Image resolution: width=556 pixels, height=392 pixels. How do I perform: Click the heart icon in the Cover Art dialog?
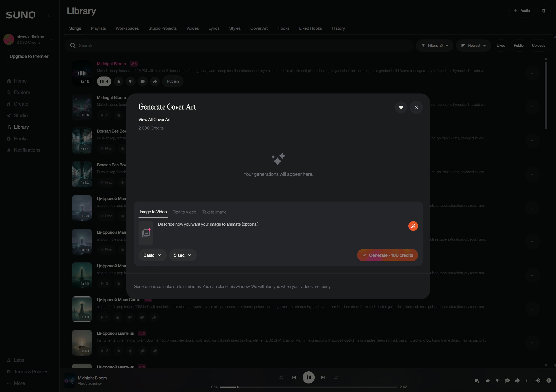[x=401, y=107]
